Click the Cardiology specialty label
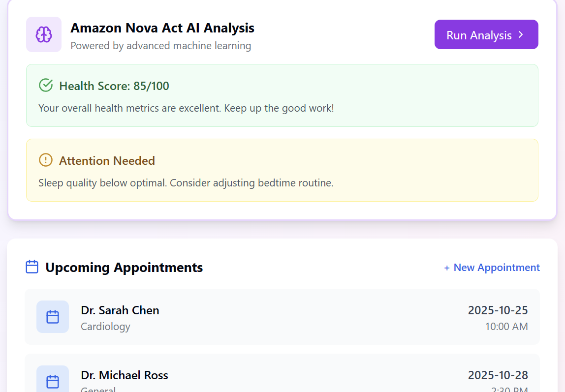 click(x=105, y=327)
